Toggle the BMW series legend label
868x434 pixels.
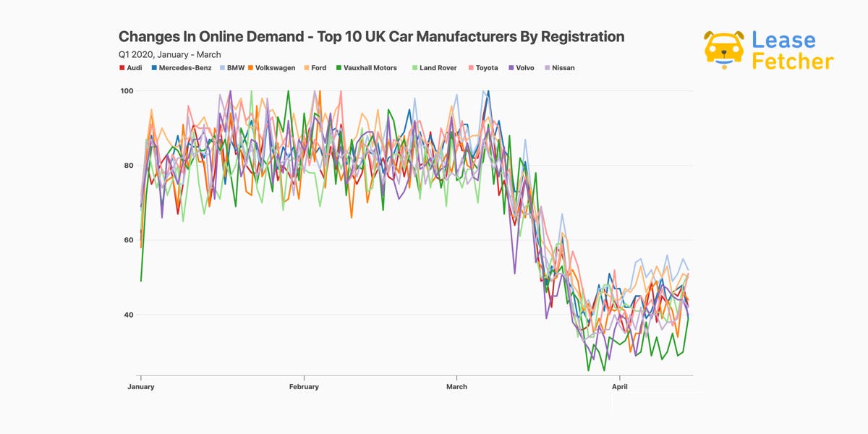(x=236, y=68)
